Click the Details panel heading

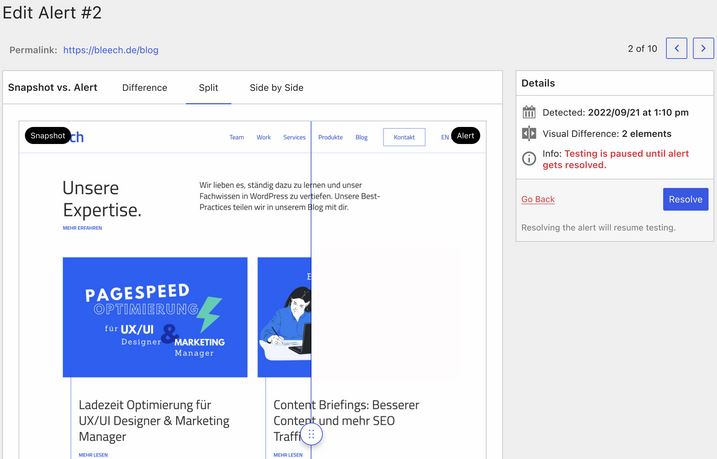(538, 83)
